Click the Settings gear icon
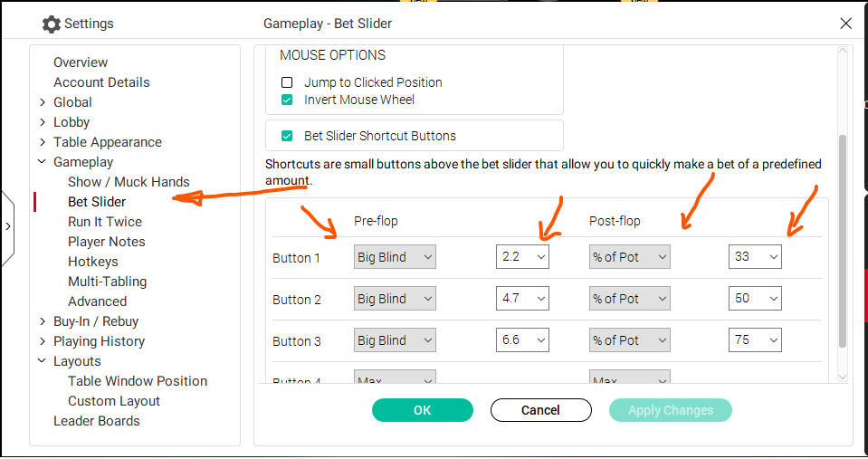This screenshot has width=868, height=459. (x=51, y=24)
